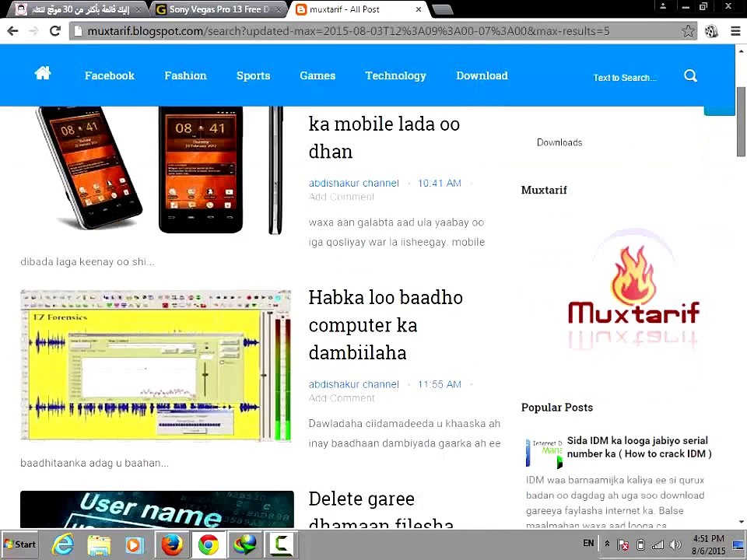Click the power plug tray icon

pos(640,544)
